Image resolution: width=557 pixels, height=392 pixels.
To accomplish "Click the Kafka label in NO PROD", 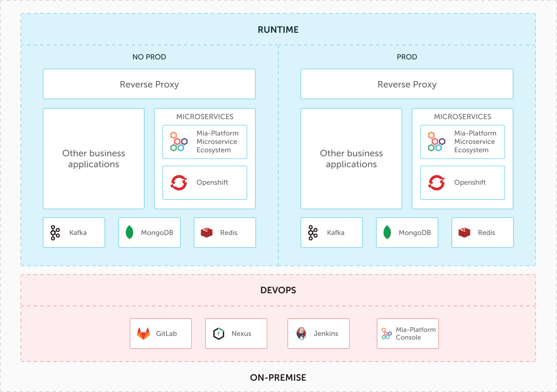I will 78,233.
